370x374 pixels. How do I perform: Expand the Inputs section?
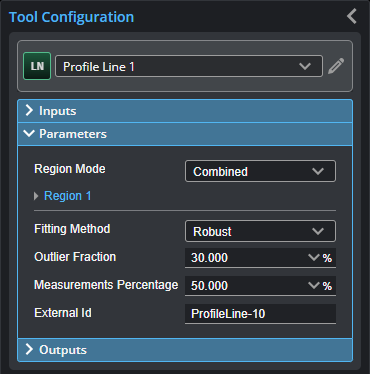(x=185, y=111)
